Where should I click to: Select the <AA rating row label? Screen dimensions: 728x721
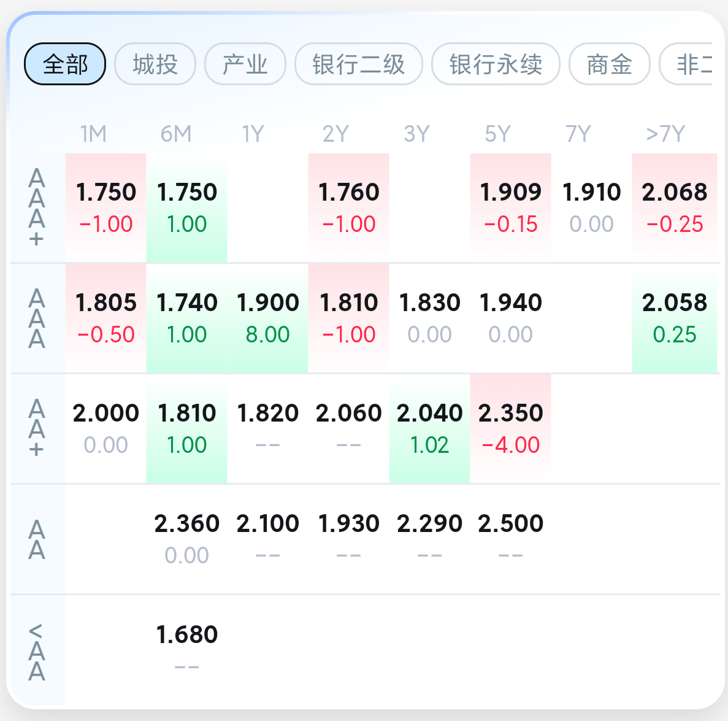(37, 652)
